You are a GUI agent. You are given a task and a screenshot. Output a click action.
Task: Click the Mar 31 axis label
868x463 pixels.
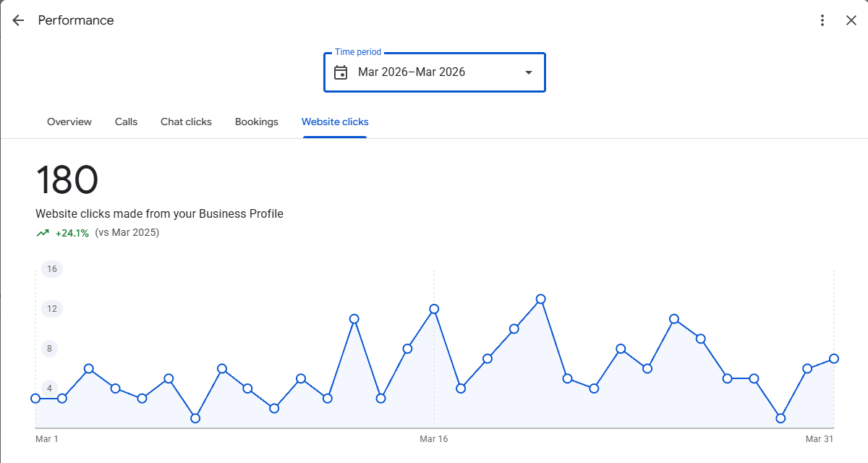point(820,439)
